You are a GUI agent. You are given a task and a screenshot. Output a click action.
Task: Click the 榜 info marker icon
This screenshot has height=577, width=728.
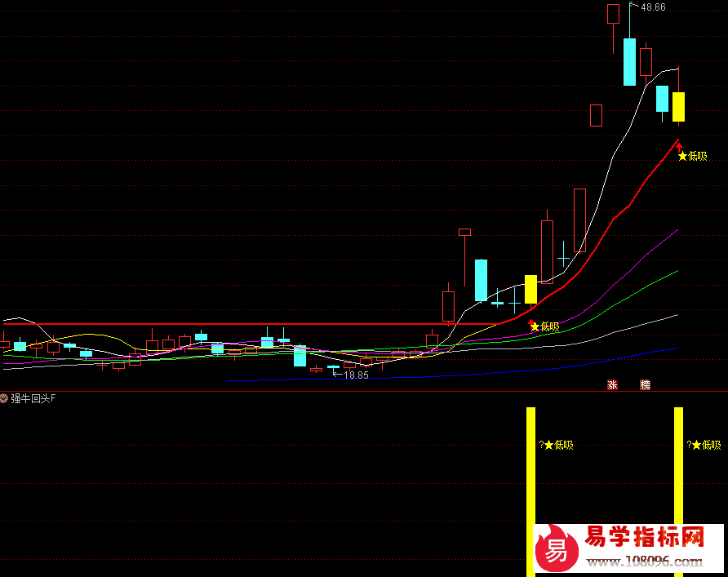tap(646, 385)
